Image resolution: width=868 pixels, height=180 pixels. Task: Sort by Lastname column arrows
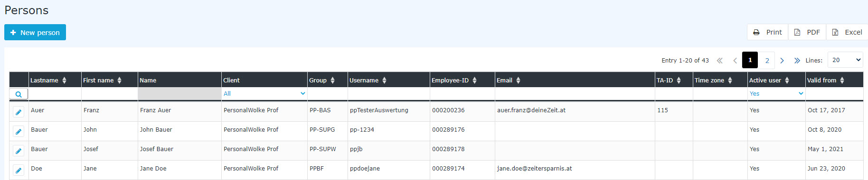(x=65, y=81)
